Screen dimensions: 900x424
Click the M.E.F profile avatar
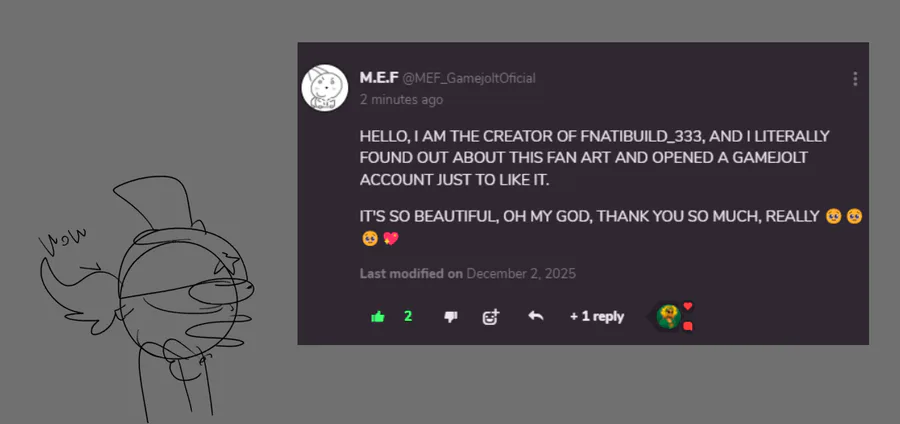(x=324, y=89)
